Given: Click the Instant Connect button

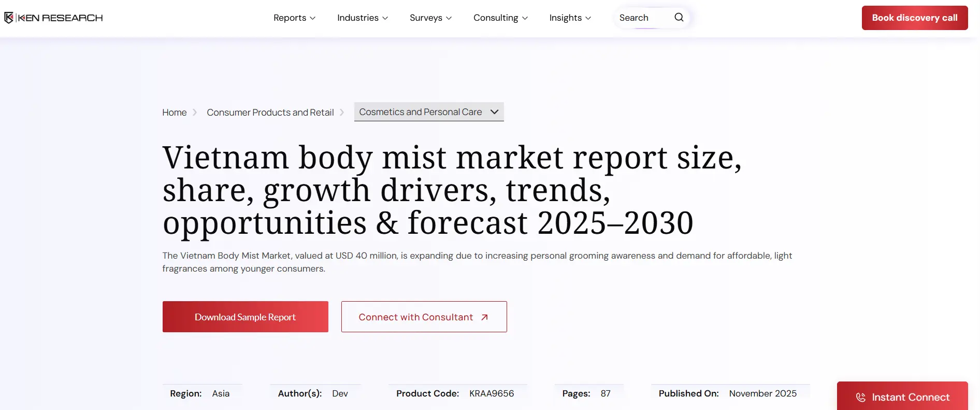Looking at the screenshot, I should (x=902, y=396).
